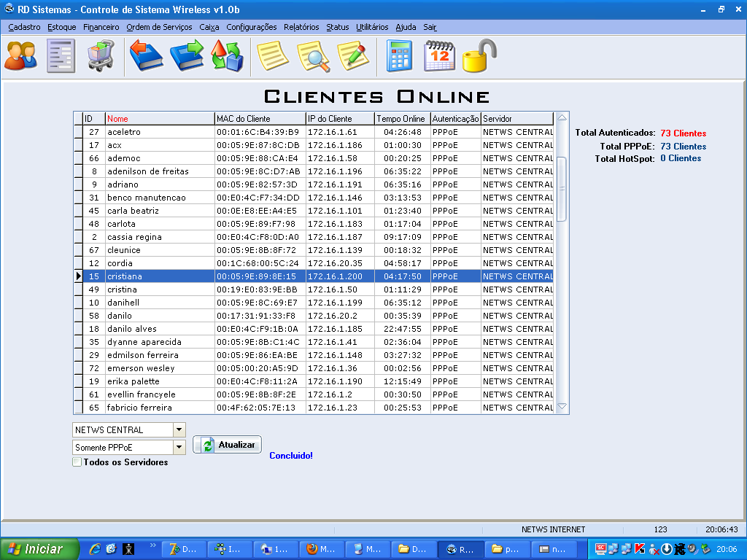This screenshot has width=747, height=560.
Task: Open the calendar toolbar icon
Action: [439, 56]
